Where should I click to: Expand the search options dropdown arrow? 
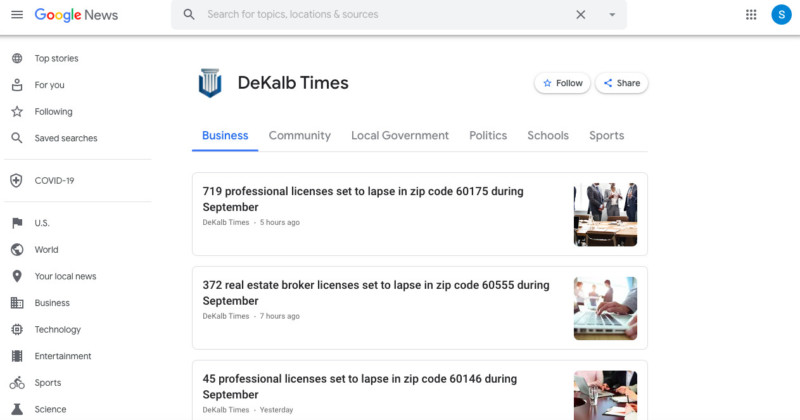(612, 15)
